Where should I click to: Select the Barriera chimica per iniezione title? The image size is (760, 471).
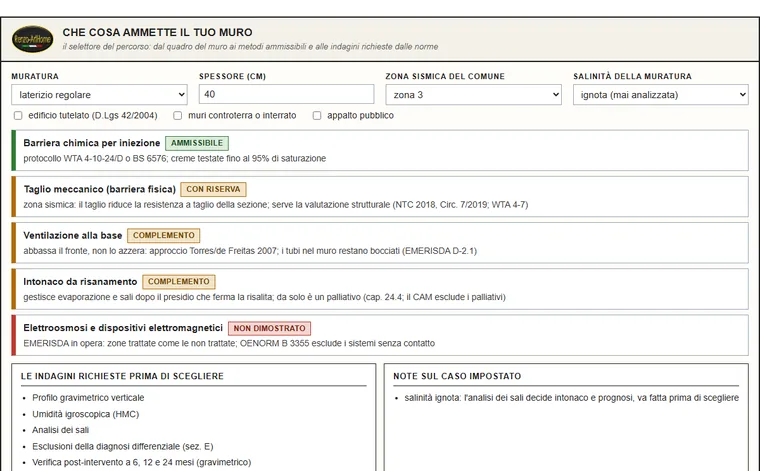point(92,143)
